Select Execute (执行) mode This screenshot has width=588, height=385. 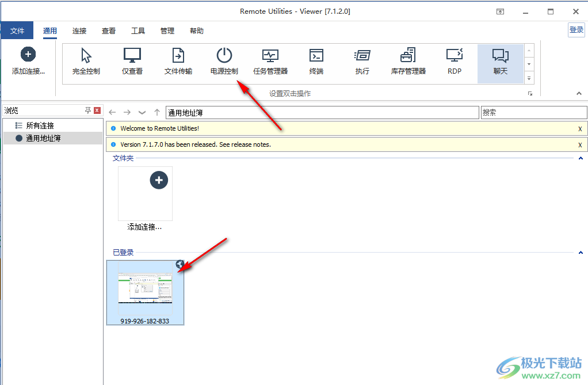coord(362,62)
